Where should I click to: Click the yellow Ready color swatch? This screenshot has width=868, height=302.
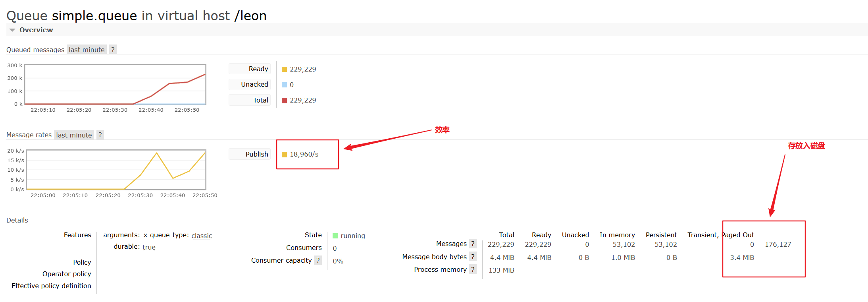click(x=284, y=69)
